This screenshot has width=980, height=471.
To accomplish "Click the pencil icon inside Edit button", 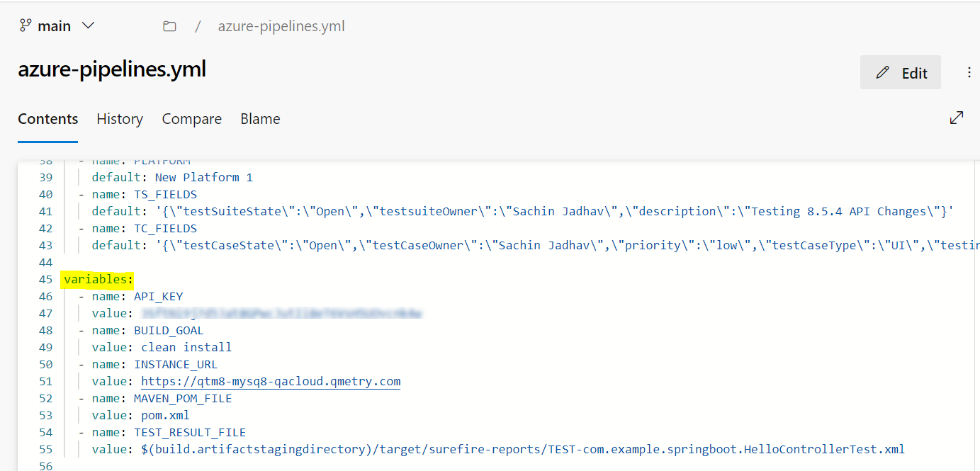I will point(882,72).
